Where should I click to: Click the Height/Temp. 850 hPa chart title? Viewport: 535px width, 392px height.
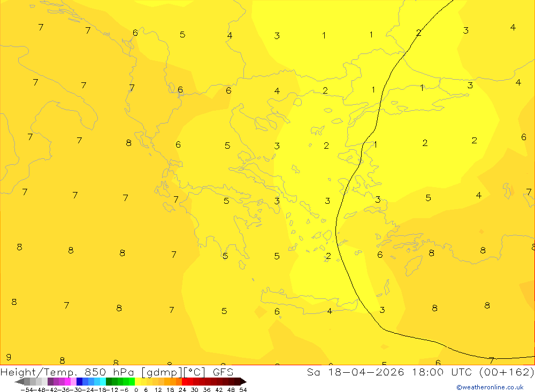coord(67,372)
